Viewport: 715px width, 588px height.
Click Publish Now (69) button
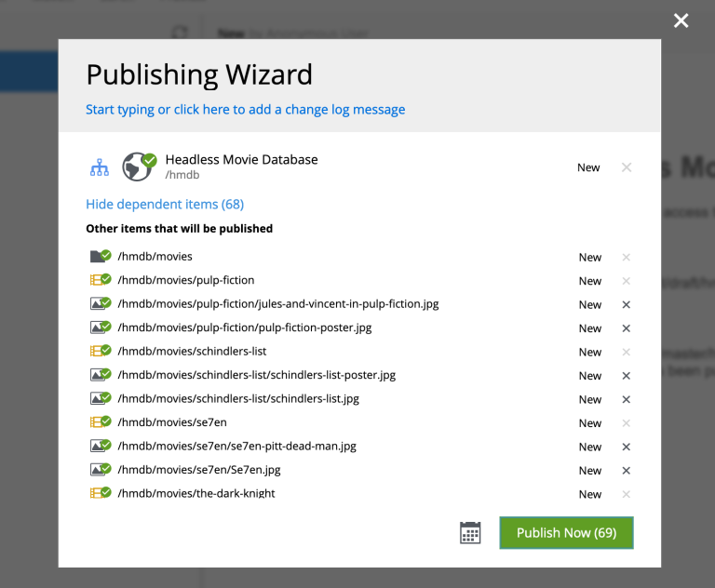566,533
